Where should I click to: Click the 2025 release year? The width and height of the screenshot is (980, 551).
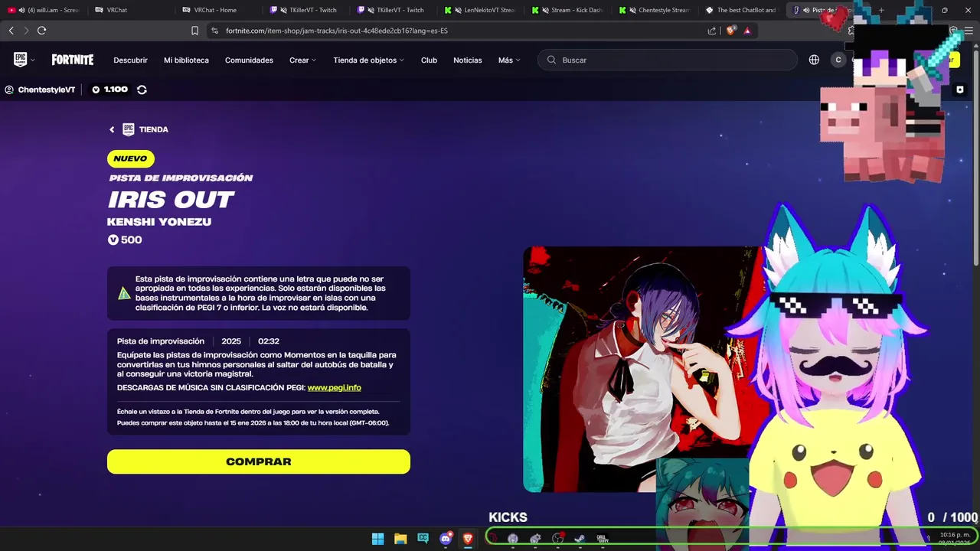click(231, 341)
